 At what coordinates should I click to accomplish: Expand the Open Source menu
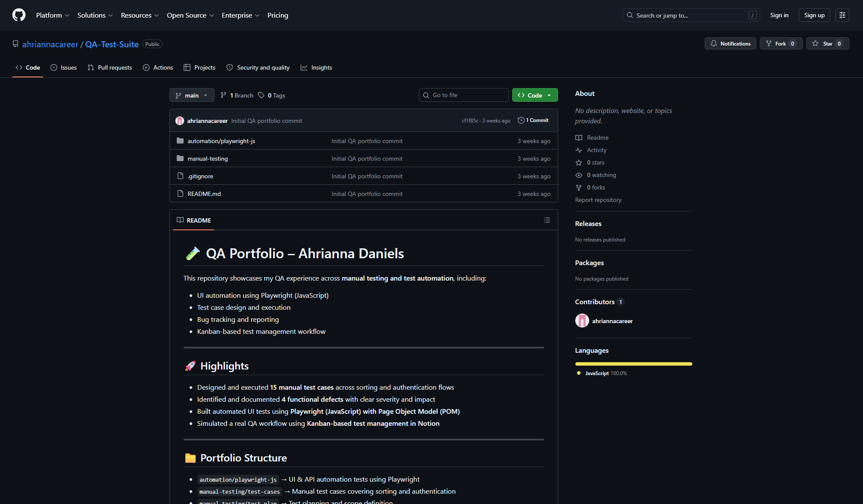[190, 15]
